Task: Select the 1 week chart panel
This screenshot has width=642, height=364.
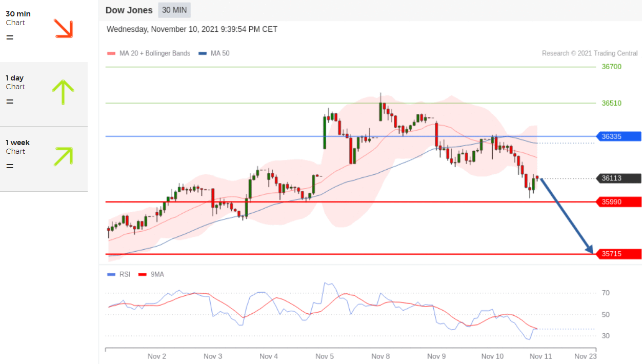Action: (44, 159)
